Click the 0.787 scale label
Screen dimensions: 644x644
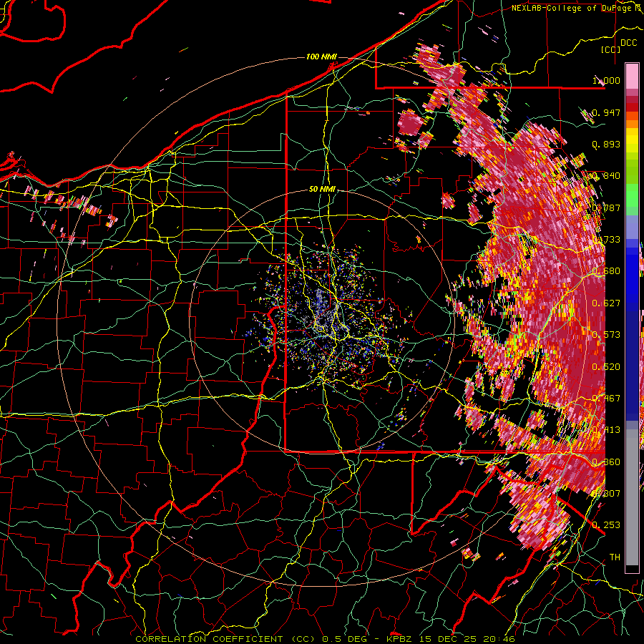pos(606,208)
